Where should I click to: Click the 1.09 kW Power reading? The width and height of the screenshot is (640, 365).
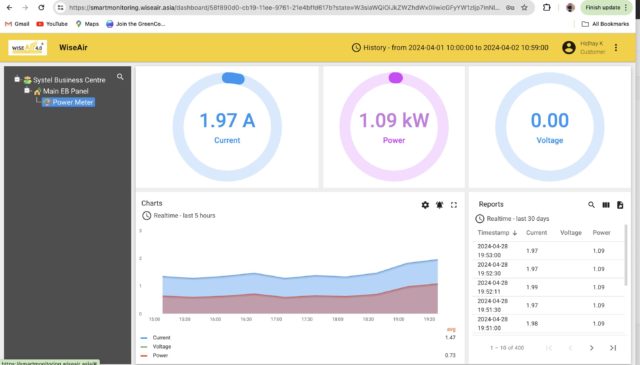coord(394,120)
